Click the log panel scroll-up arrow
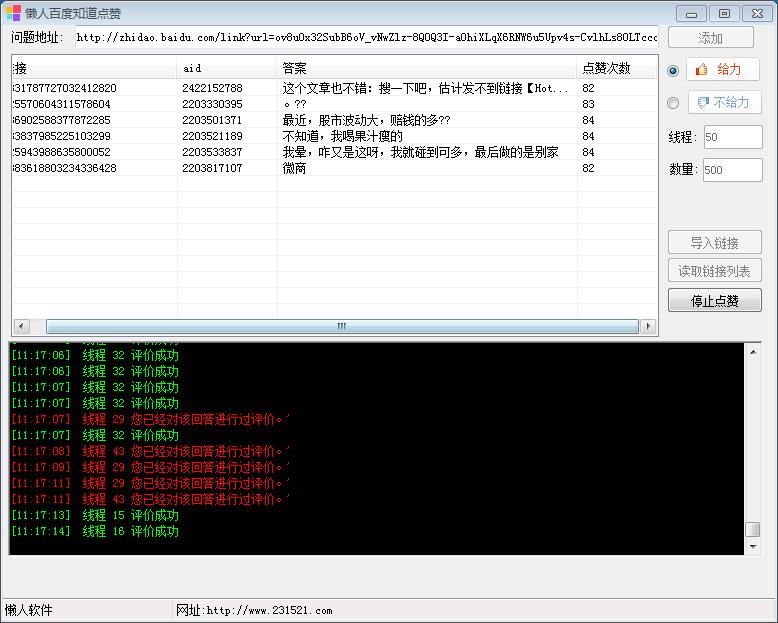The image size is (778, 623). coord(753,352)
